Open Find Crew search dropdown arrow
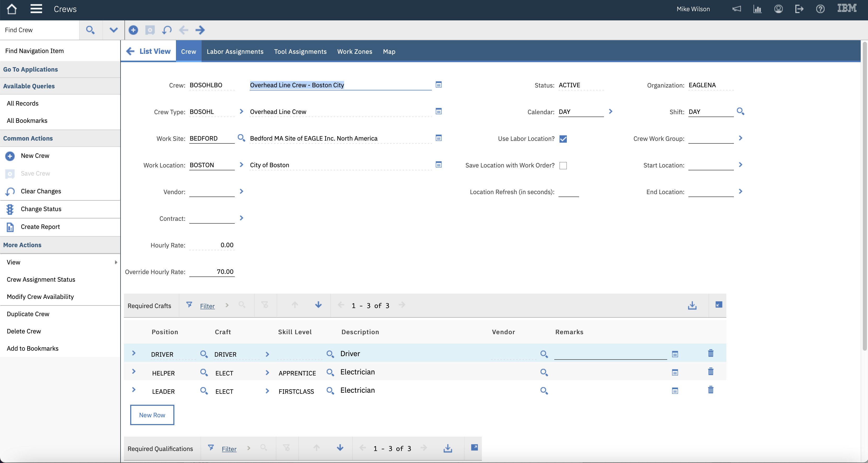Screen dimensions: 868x463 tap(113, 30)
